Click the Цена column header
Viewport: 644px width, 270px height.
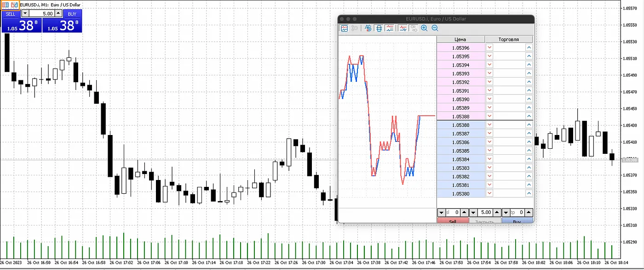click(460, 39)
